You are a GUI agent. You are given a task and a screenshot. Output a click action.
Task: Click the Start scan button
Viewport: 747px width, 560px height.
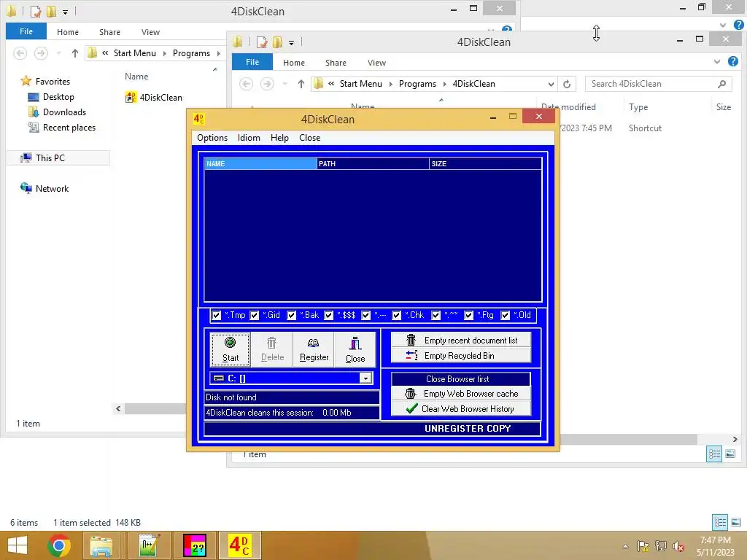[x=230, y=349]
